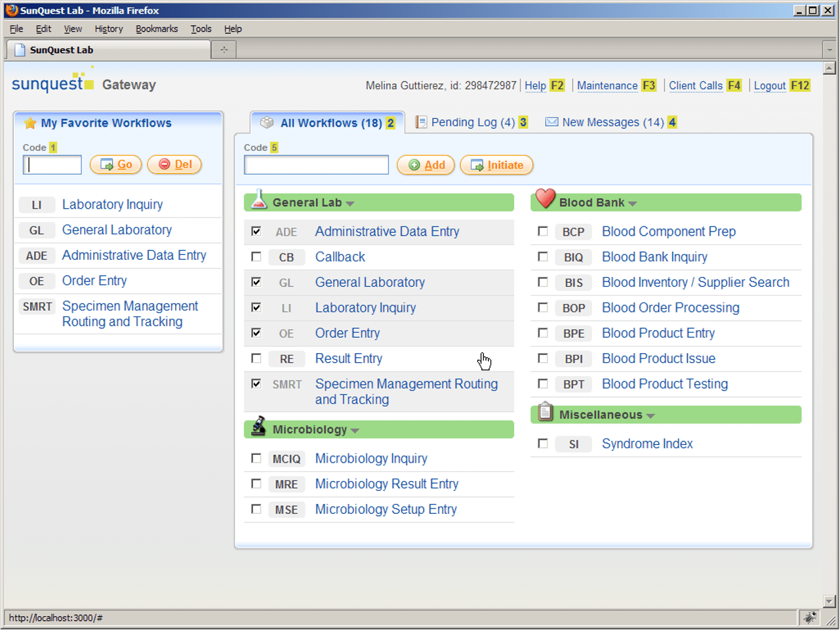
Task: Collapse the General Lab section arrow
Action: point(350,204)
